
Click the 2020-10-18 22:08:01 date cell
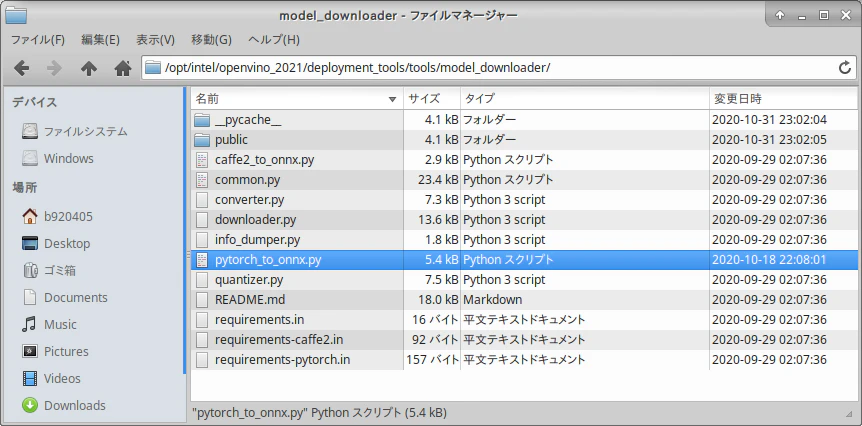(769, 259)
